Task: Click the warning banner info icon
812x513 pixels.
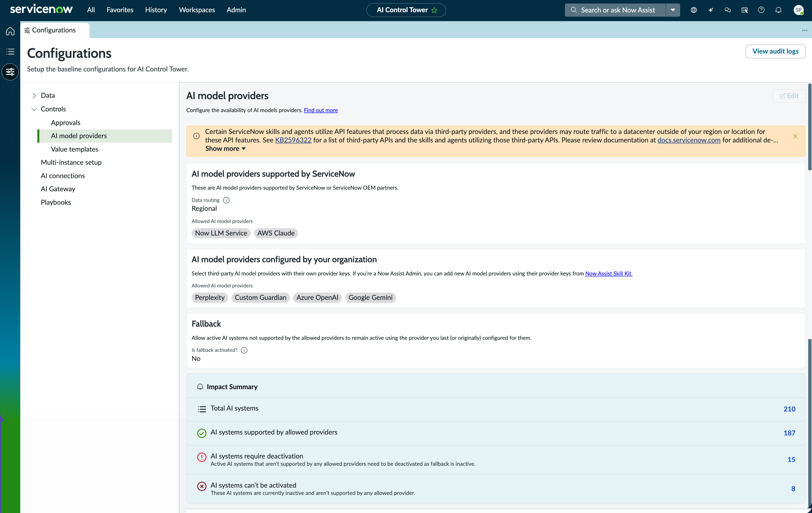Action: (x=196, y=136)
